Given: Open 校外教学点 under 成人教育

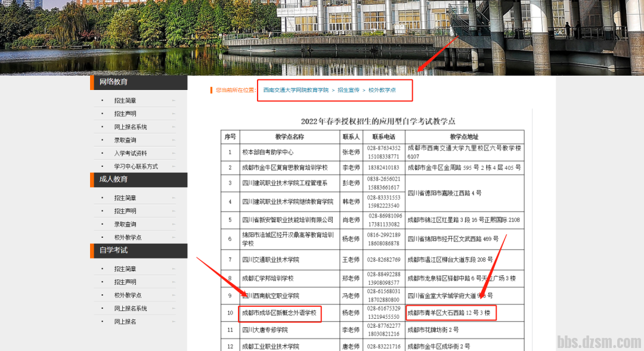Looking at the screenshot, I should 128,237.
